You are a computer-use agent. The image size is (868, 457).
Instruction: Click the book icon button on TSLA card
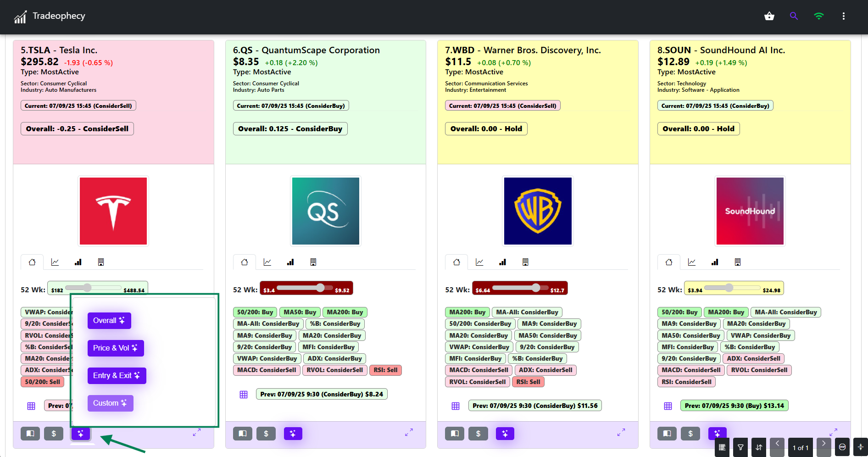(30, 434)
